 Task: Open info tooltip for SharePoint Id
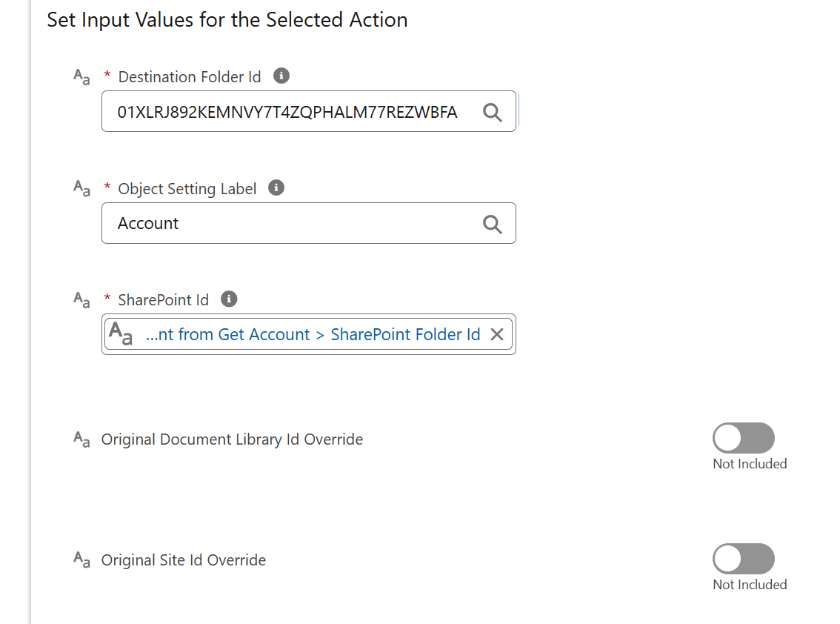click(229, 299)
